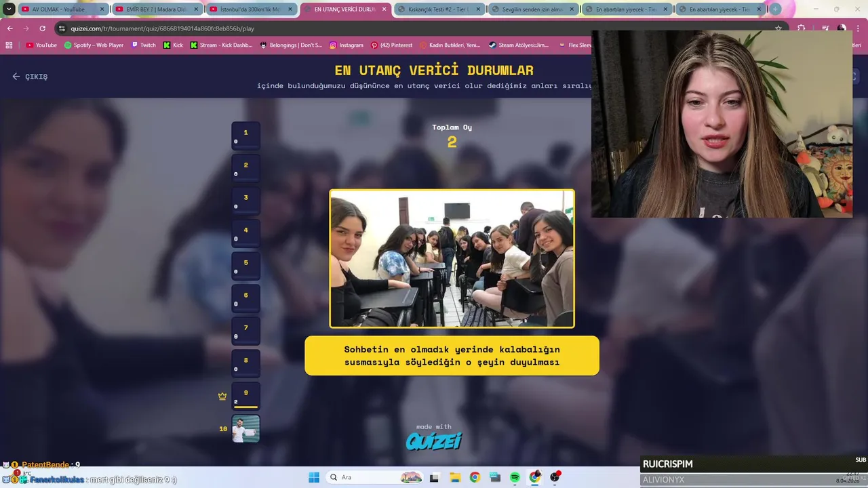Image resolution: width=868 pixels, height=488 pixels.
Task: Close the AV OLMAK YouTube tab
Action: point(102,9)
